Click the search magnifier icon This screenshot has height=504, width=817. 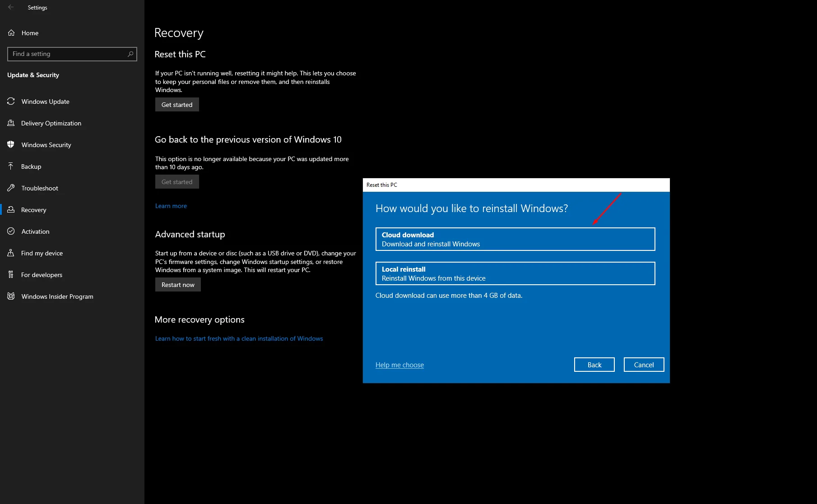tap(130, 54)
